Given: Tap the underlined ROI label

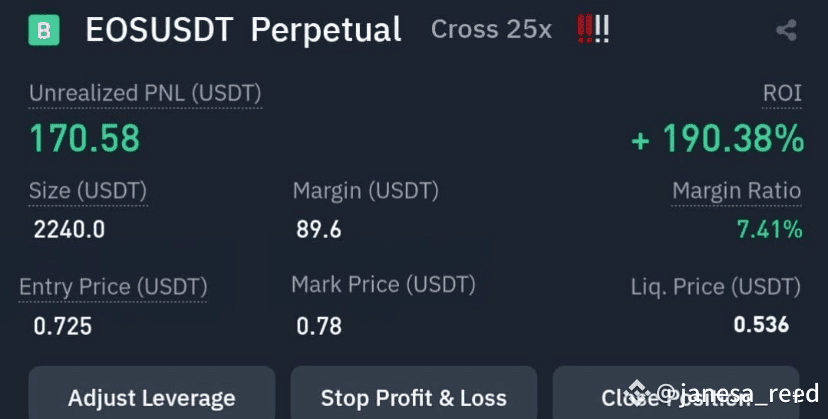Looking at the screenshot, I should point(782,94).
